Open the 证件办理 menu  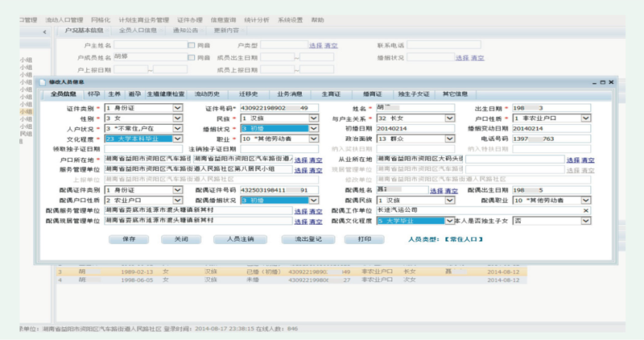[190, 19]
